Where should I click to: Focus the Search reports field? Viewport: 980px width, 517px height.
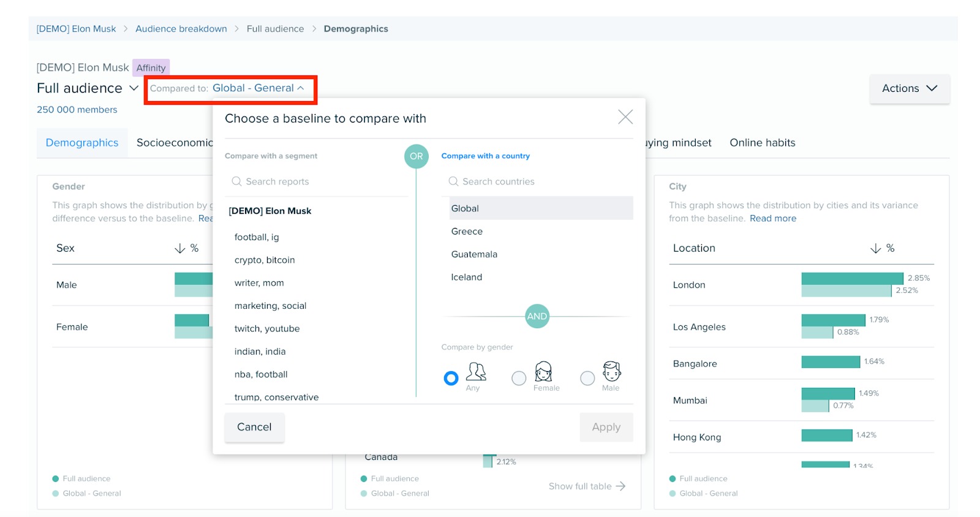coord(317,181)
